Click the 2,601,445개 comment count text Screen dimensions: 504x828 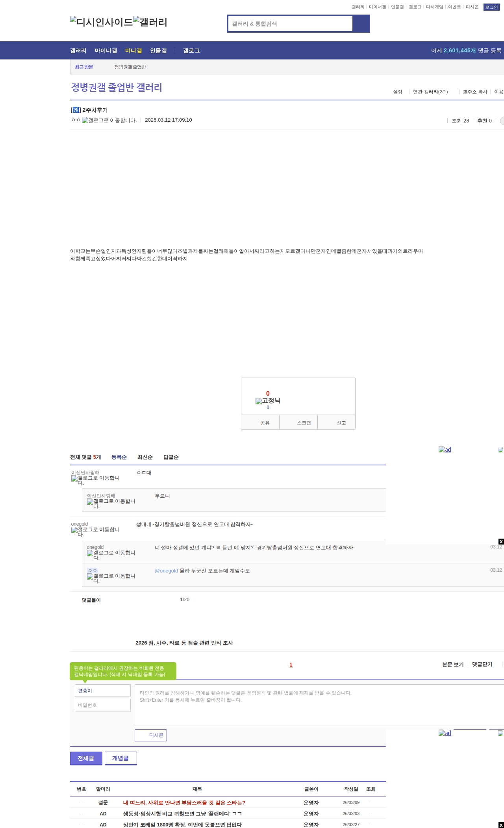[x=460, y=51]
